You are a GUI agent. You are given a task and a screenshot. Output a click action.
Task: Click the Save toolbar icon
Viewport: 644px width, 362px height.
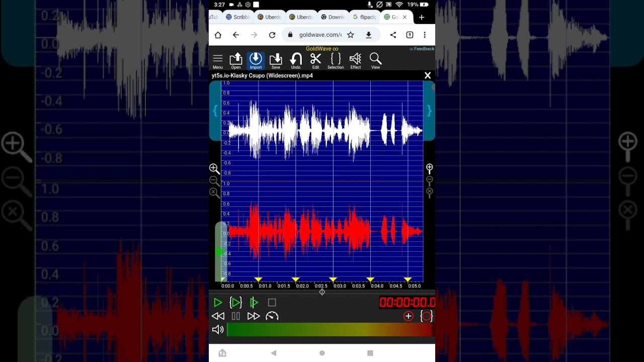point(276,61)
